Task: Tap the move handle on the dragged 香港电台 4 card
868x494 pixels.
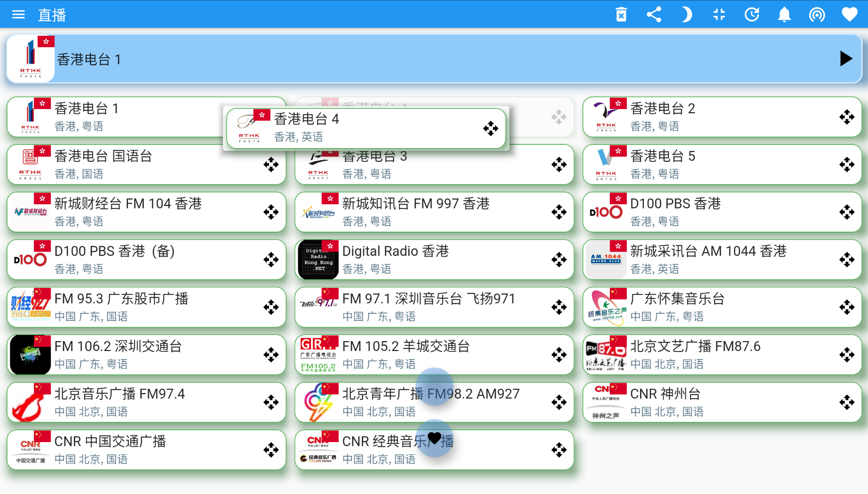Action: click(x=490, y=128)
